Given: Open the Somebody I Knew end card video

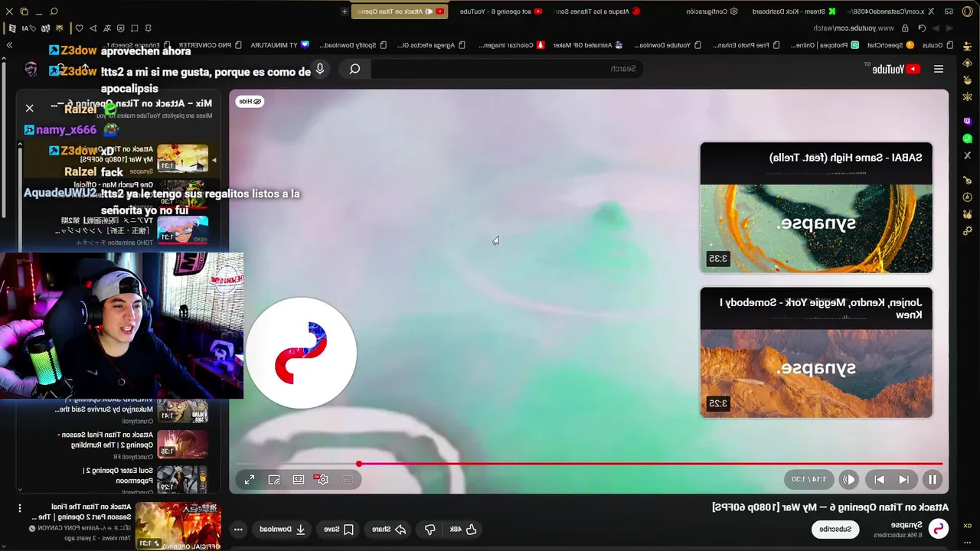Looking at the screenshot, I should [816, 353].
